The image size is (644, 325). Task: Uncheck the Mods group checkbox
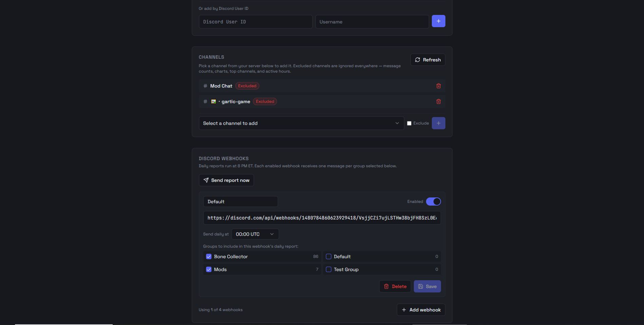pyautogui.click(x=209, y=269)
